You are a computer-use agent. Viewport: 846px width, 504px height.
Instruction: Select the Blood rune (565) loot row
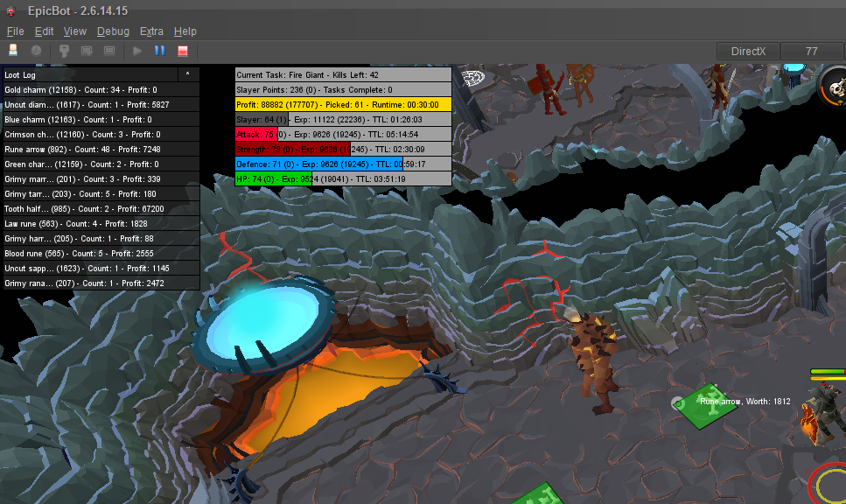[101, 253]
